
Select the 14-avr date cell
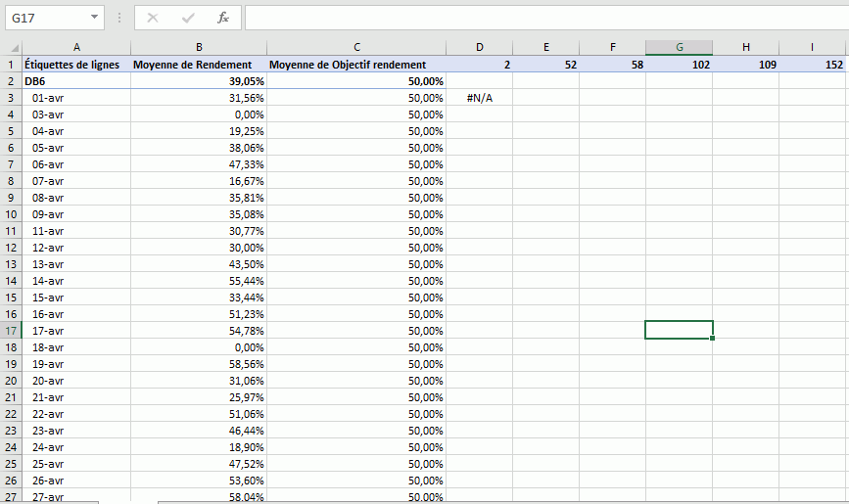coord(76,280)
